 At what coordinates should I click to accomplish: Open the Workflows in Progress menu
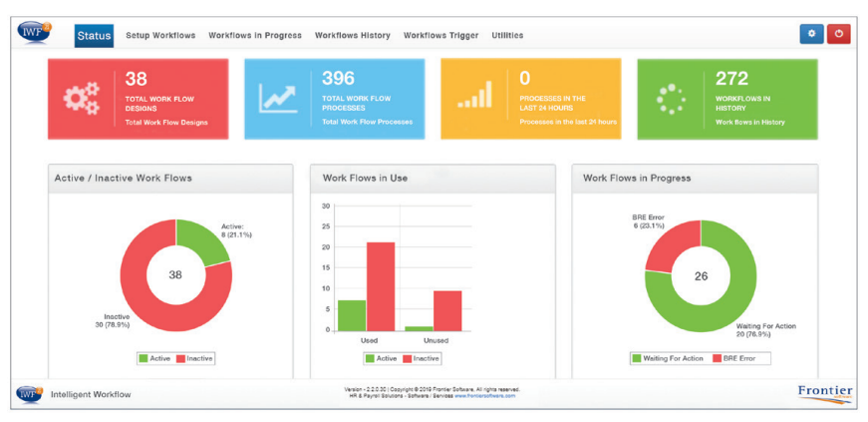coord(255,35)
